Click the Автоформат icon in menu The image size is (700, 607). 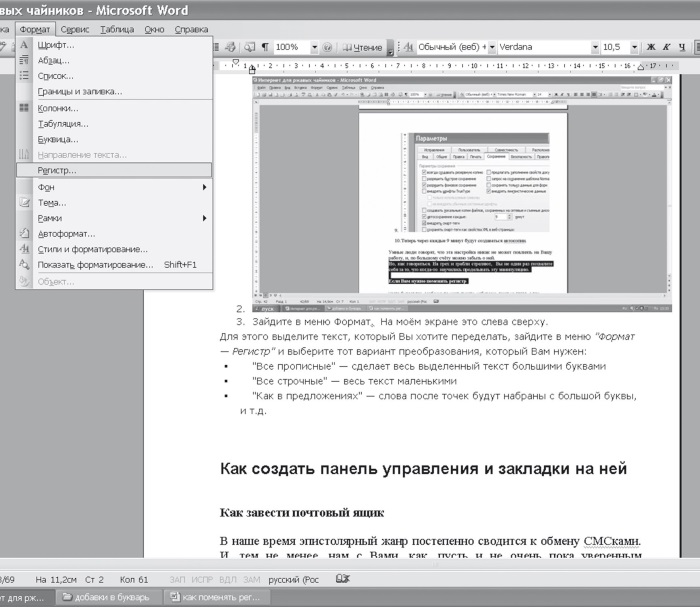24,233
